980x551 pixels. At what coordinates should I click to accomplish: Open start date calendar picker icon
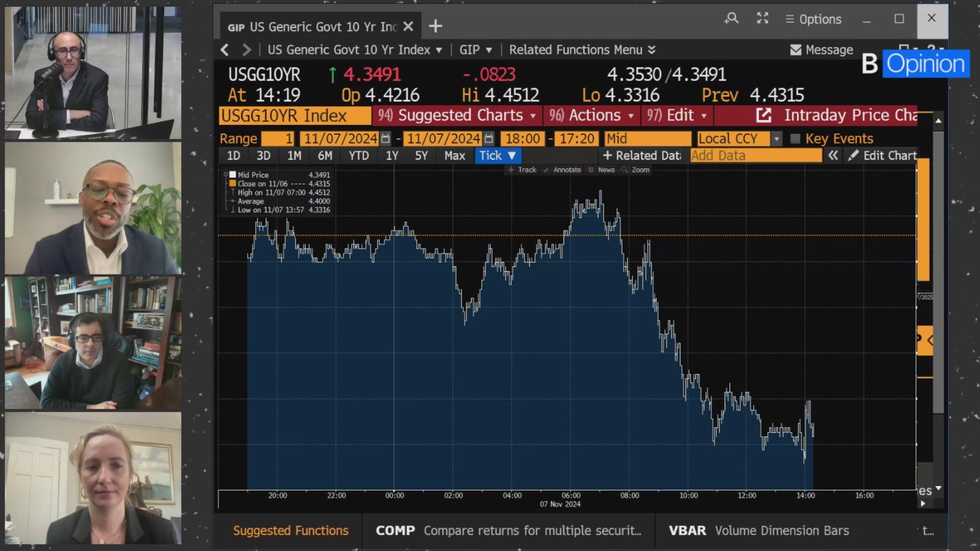[x=386, y=139]
